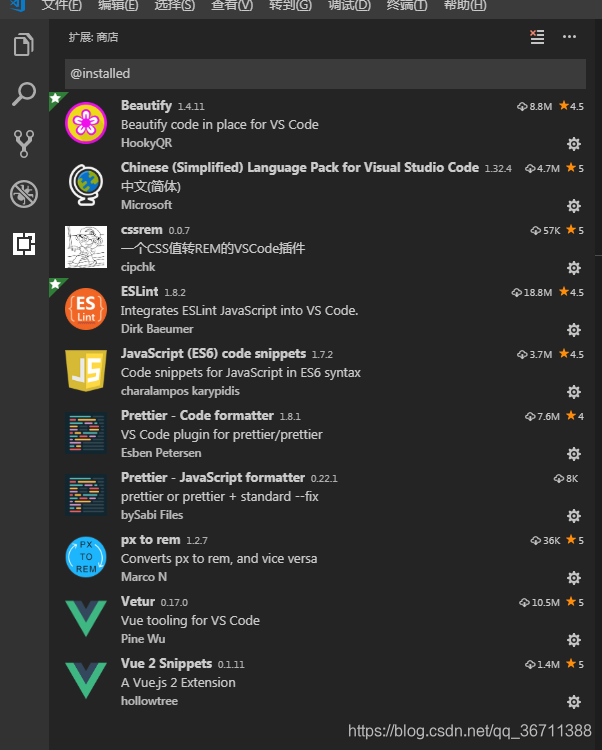Open the gear menu for Beautify
The width and height of the screenshot is (602, 750).
coord(574,143)
